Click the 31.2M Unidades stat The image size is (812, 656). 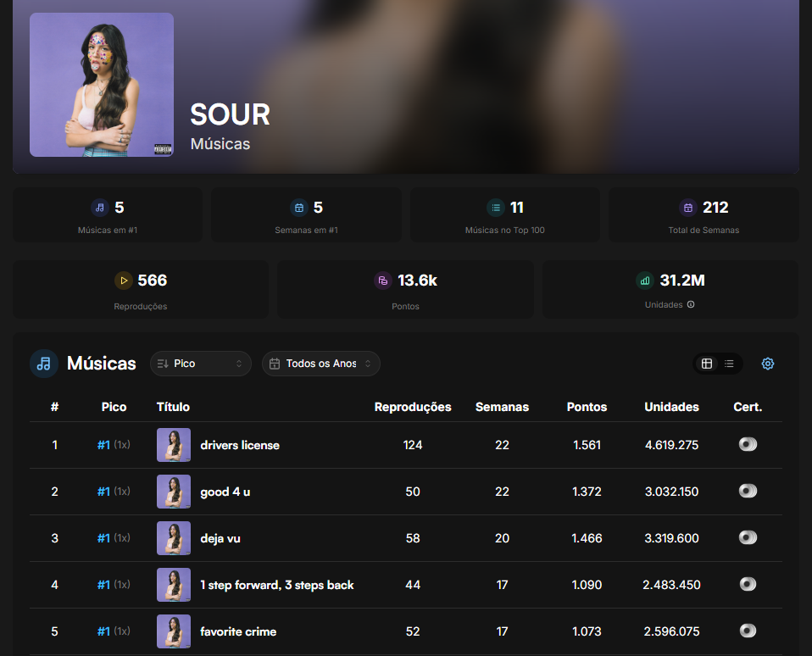682,281
